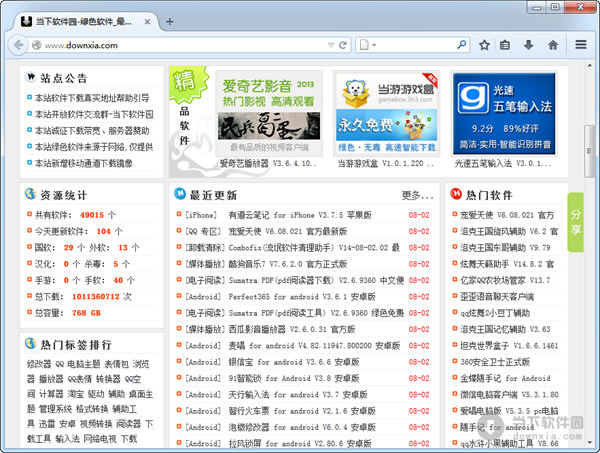Open 西瓜影音播放器 V2.6.0.31 entry
600x453 pixels.
pos(292,329)
